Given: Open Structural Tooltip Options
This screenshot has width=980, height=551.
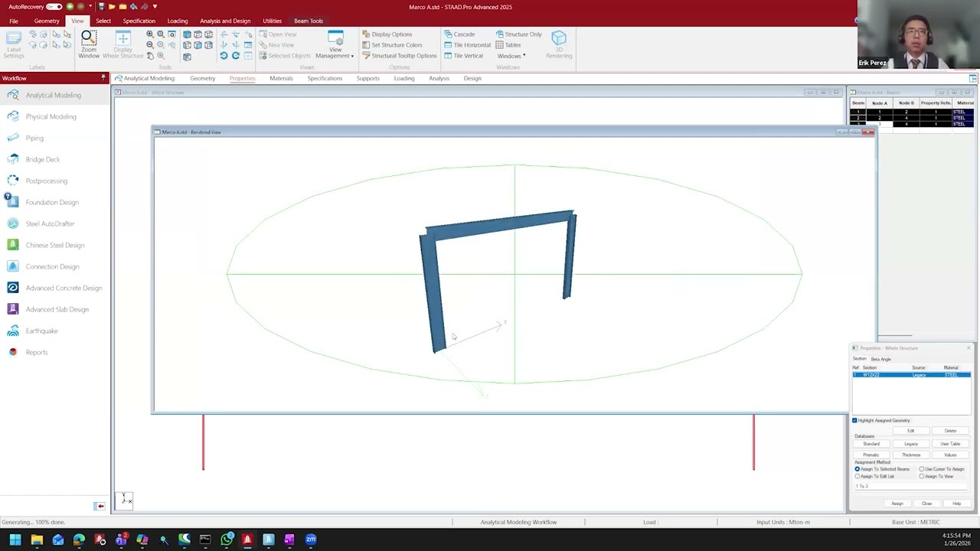Looking at the screenshot, I should coord(399,56).
